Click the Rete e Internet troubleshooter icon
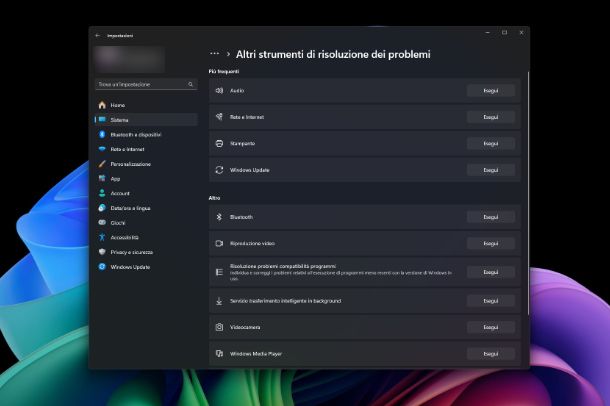This screenshot has width=610, height=406. coord(219,117)
